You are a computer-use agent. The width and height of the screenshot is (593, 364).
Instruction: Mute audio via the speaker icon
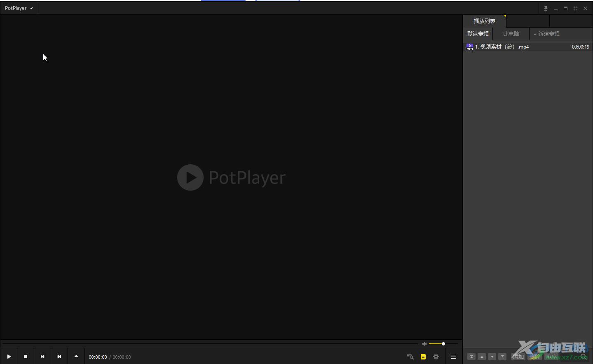pyautogui.click(x=424, y=344)
